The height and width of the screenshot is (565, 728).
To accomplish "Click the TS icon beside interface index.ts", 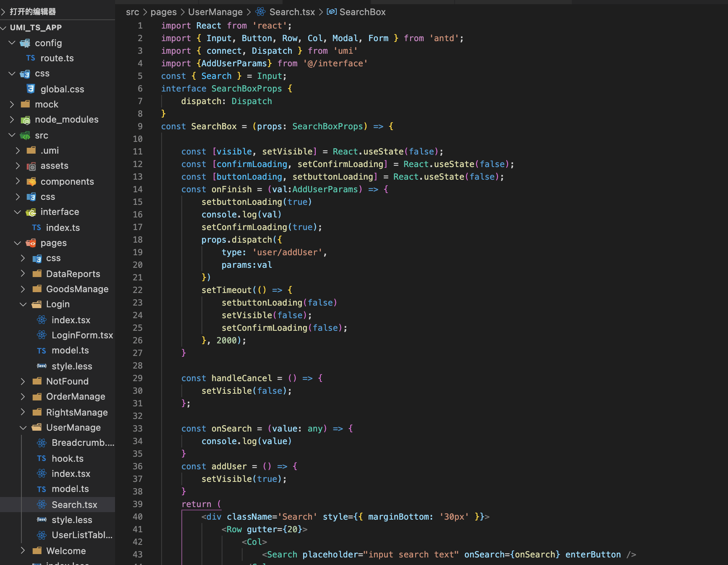I will click(37, 228).
